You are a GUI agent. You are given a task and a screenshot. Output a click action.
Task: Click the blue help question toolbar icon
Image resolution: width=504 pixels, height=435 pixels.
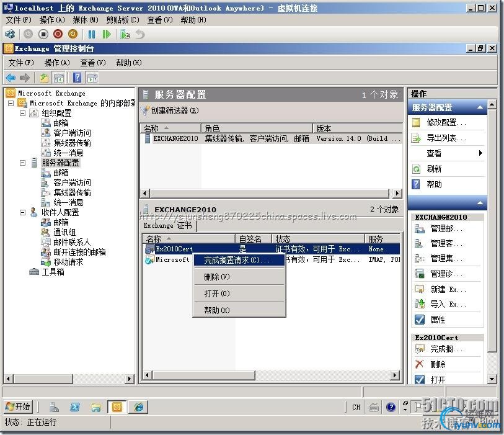pos(77,78)
